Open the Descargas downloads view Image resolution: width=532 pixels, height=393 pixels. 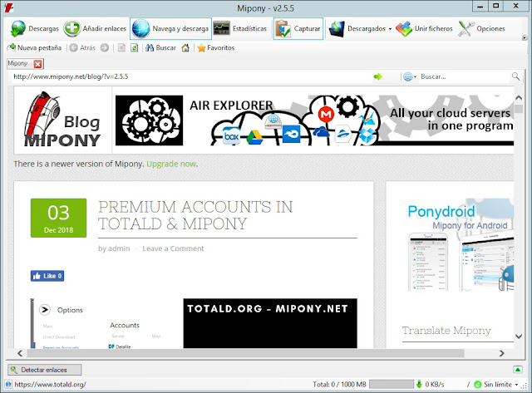[x=34, y=29]
